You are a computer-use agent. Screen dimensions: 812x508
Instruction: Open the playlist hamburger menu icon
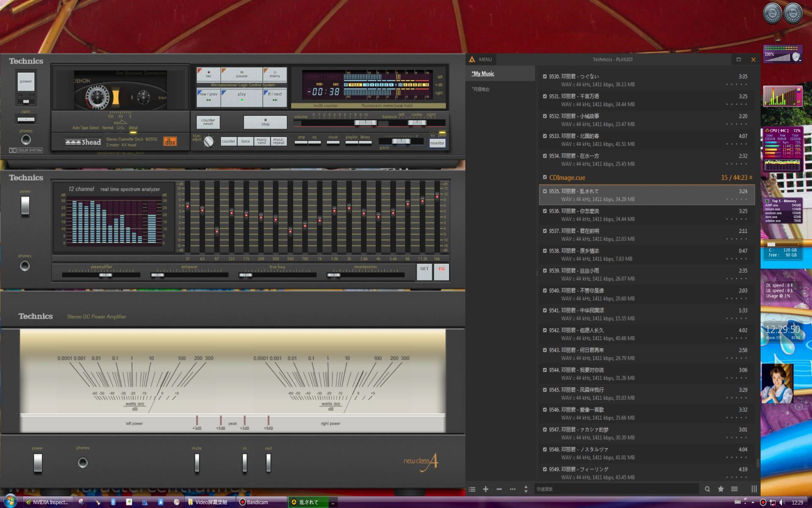click(734, 489)
